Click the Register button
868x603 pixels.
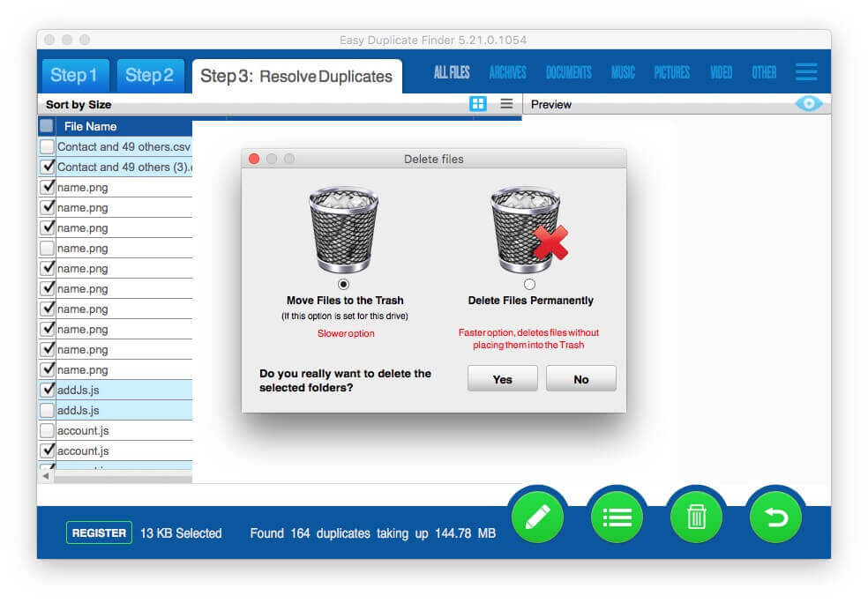point(99,532)
